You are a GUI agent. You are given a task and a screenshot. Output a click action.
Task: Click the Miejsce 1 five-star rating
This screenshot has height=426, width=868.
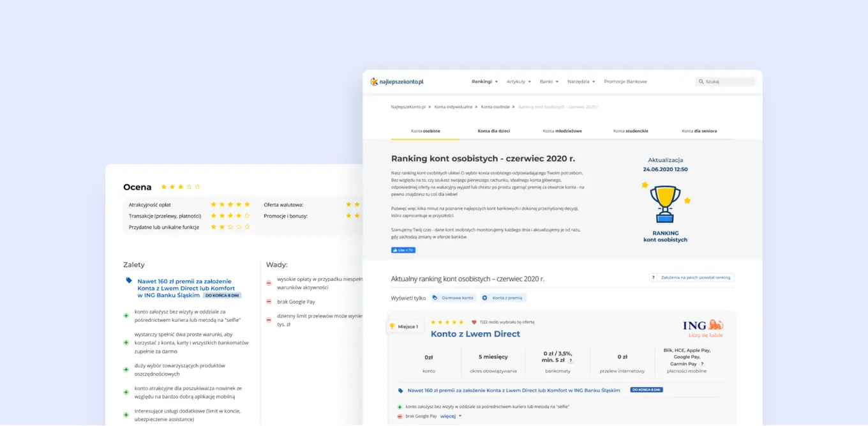[447, 322]
